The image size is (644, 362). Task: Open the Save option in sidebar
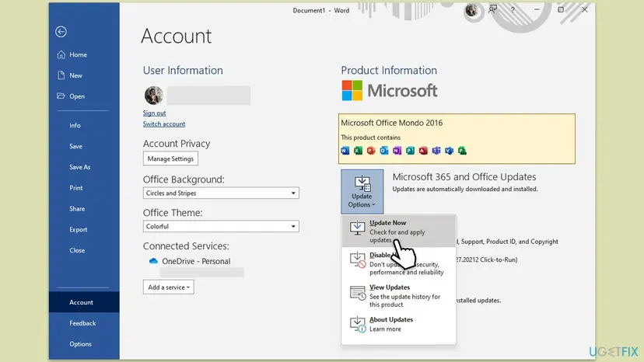coord(75,146)
